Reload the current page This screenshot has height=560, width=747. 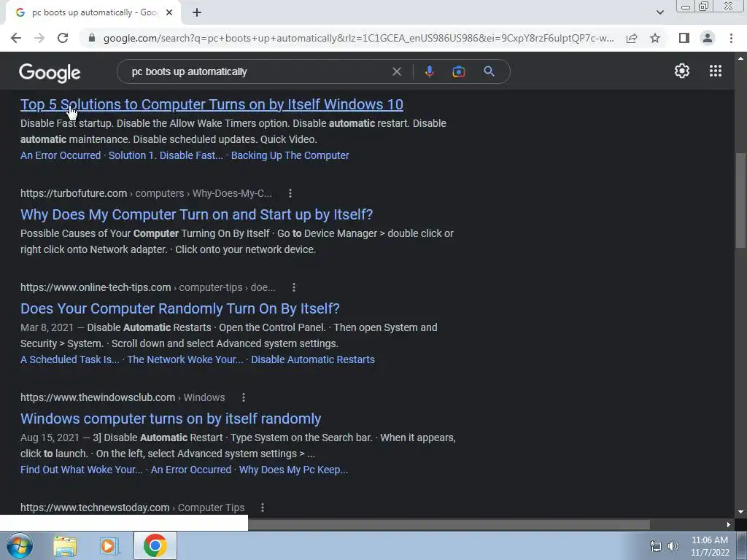coord(63,38)
